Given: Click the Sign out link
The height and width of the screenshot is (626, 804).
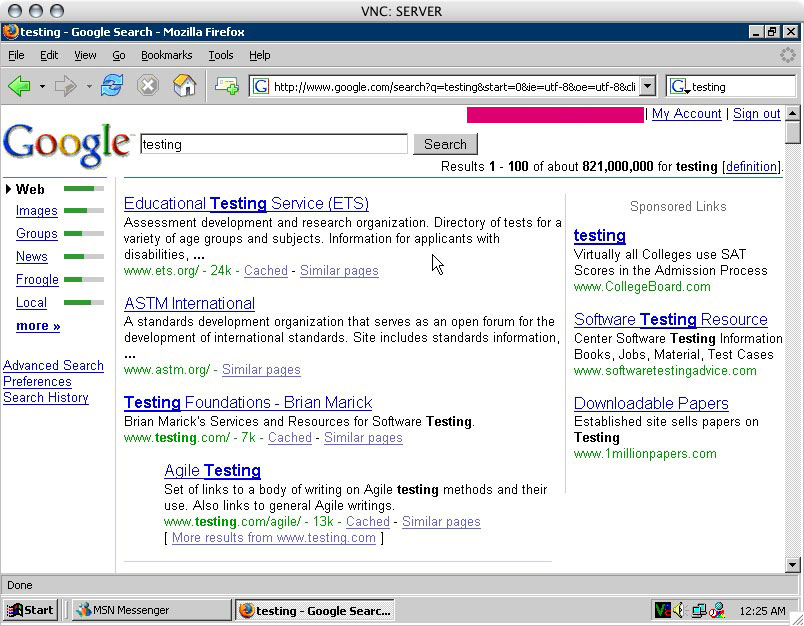Looking at the screenshot, I should tap(757, 114).
